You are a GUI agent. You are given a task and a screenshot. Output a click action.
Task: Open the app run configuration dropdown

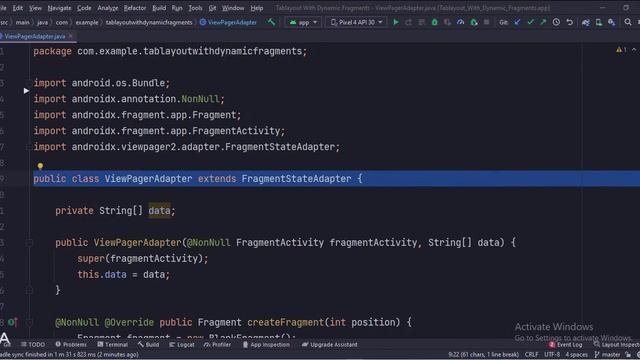[303, 22]
